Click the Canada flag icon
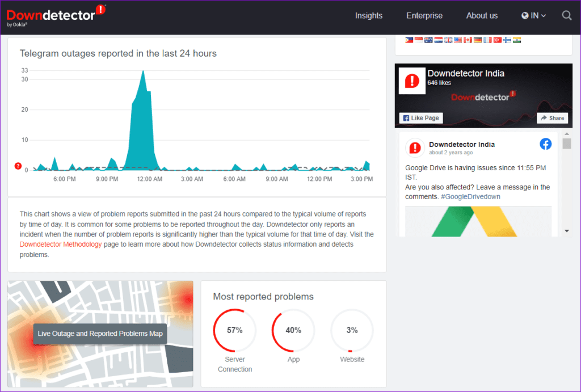The width and height of the screenshot is (581, 392). click(468, 40)
